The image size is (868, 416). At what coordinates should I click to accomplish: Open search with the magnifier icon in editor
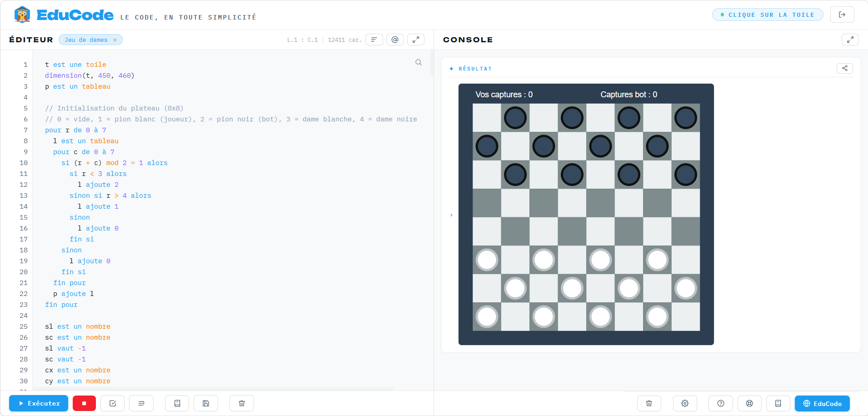[x=419, y=62]
